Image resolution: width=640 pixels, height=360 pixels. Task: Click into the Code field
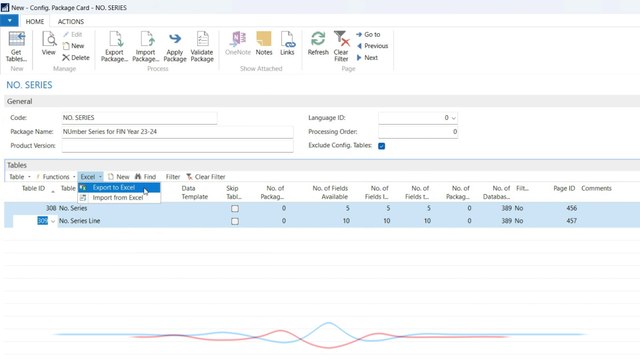pos(139,118)
